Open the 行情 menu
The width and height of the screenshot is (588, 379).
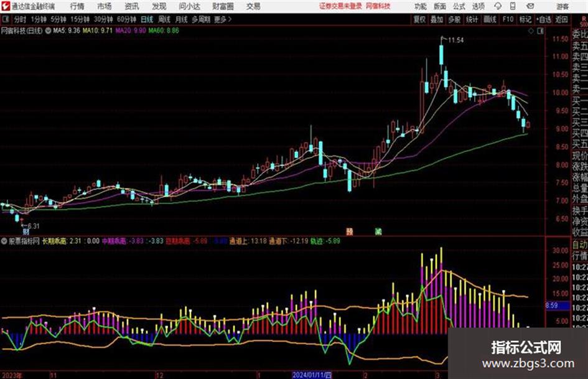click(77, 6)
